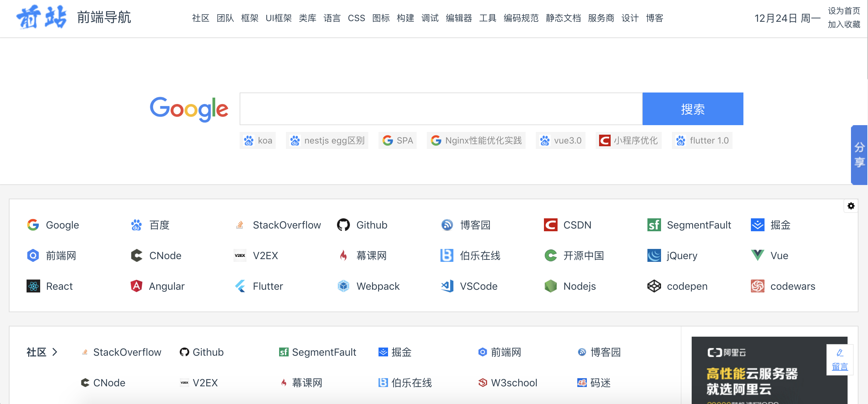Click the codewars icon

tap(757, 286)
